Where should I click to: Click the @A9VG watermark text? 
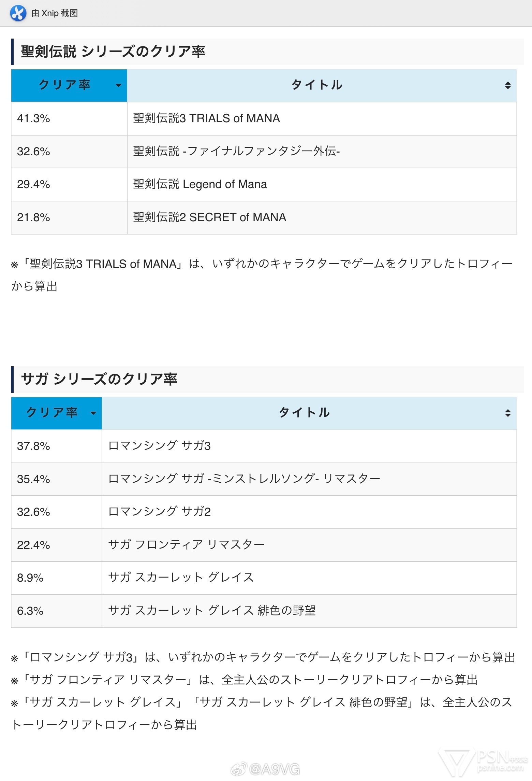pos(275,769)
